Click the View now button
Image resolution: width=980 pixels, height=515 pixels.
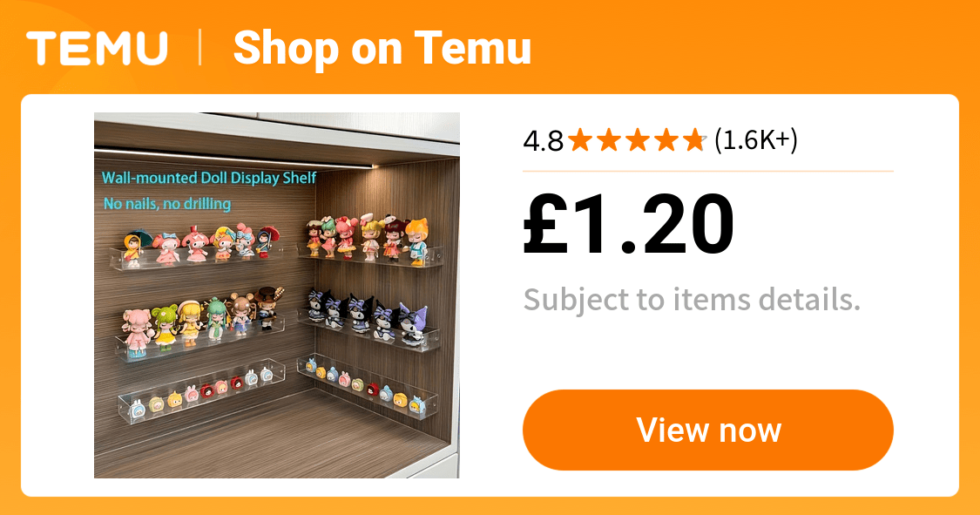pos(708,430)
